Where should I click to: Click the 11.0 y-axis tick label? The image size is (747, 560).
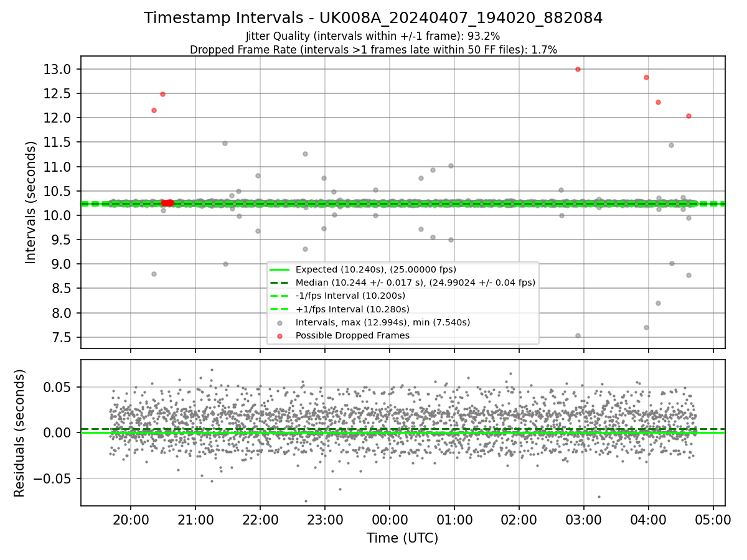coord(59,167)
